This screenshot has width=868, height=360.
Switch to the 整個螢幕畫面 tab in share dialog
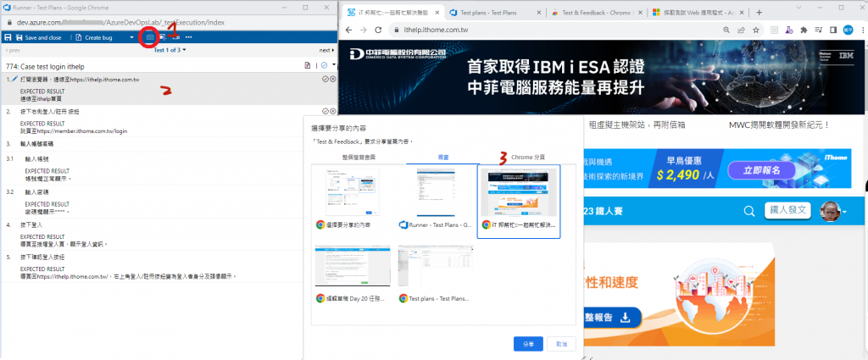359,157
